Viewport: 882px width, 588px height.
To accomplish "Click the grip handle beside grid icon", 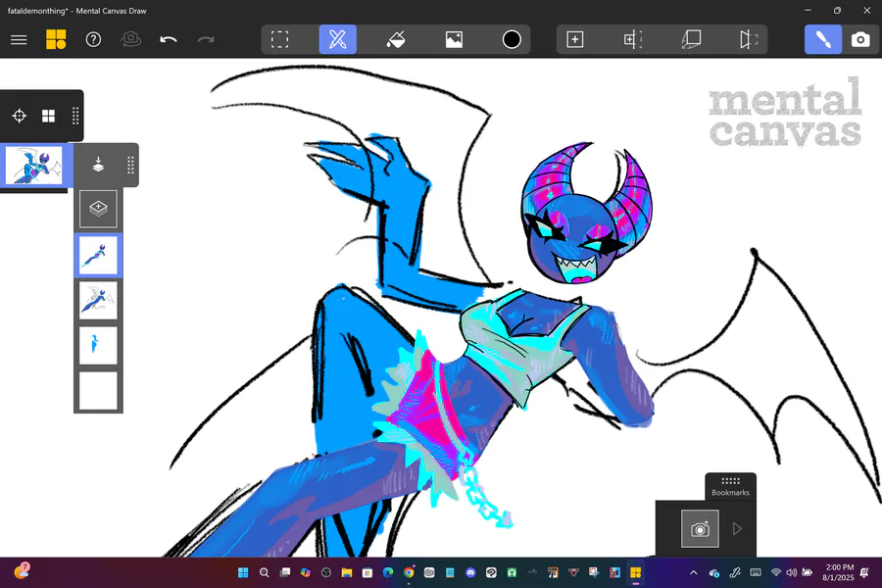I will pyautogui.click(x=74, y=116).
